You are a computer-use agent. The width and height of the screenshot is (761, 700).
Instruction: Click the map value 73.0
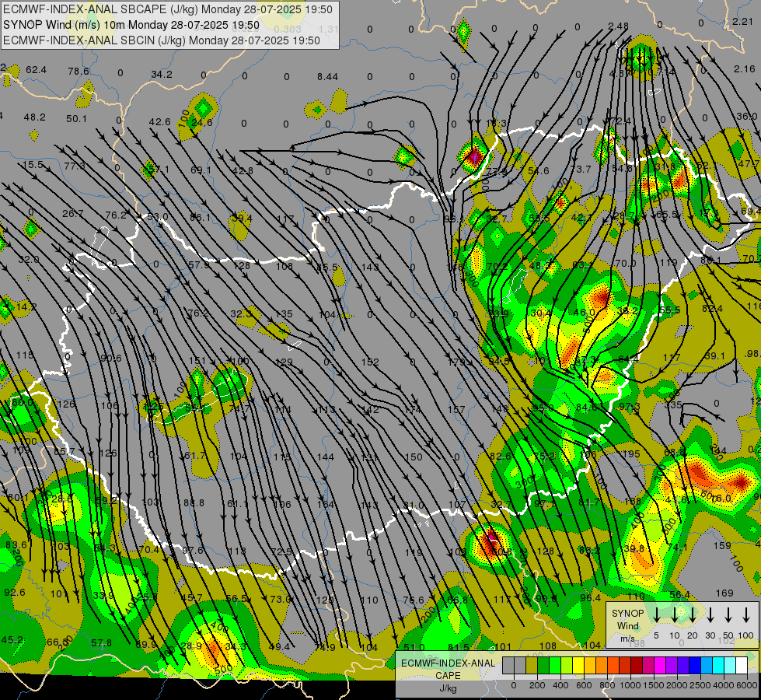[280, 599]
